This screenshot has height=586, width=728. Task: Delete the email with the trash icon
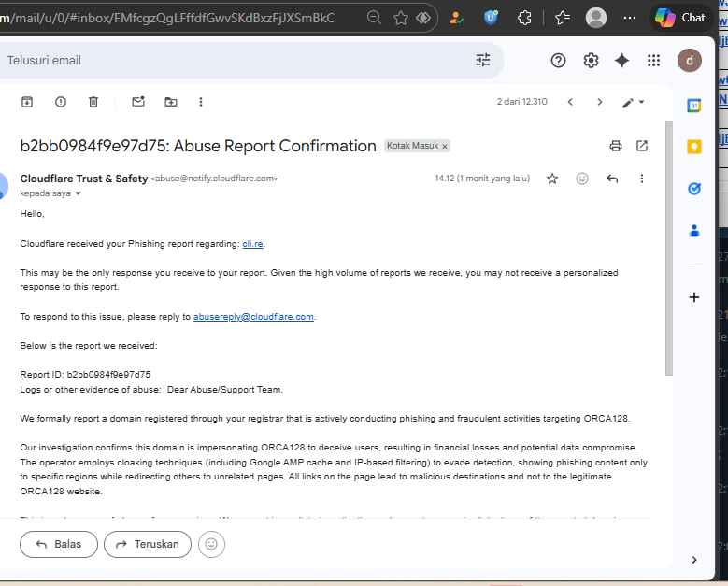pos(93,102)
